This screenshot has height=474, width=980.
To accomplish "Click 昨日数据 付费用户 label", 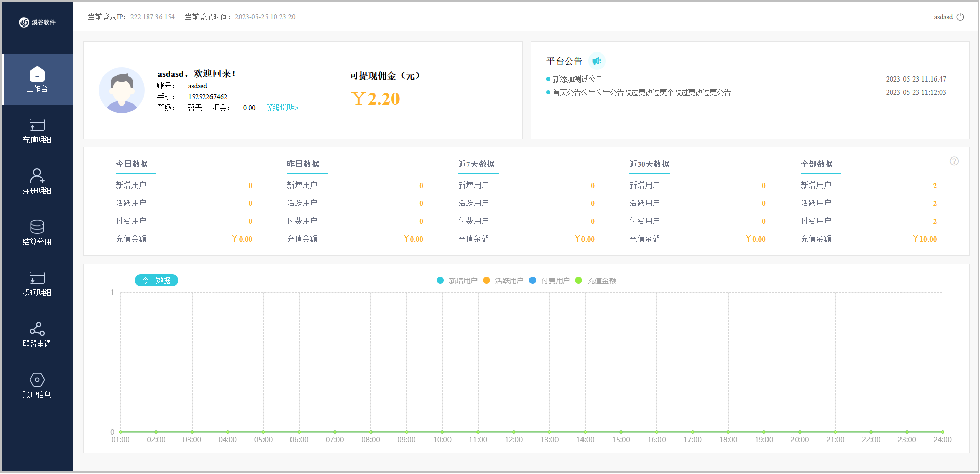I will pos(302,221).
